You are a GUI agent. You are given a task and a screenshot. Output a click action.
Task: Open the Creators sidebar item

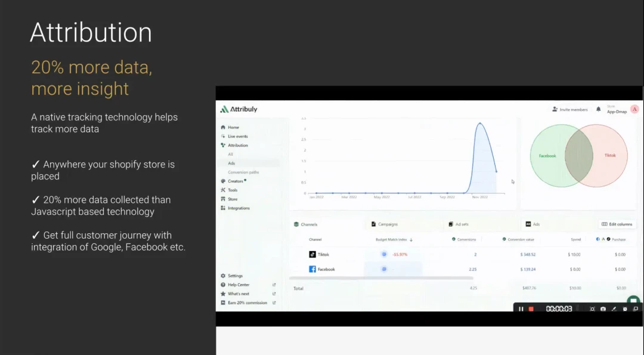pos(233,181)
